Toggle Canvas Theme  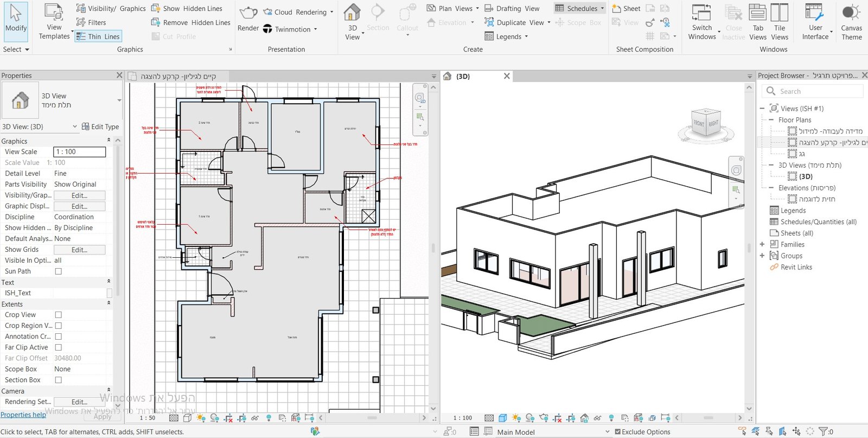(x=851, y=22)
